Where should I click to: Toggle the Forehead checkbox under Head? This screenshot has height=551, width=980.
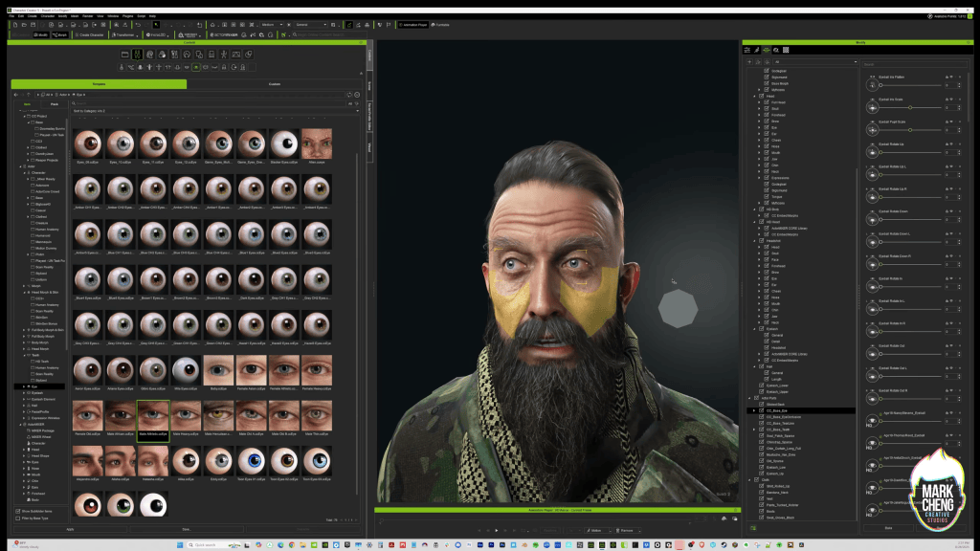coord(767,115)
